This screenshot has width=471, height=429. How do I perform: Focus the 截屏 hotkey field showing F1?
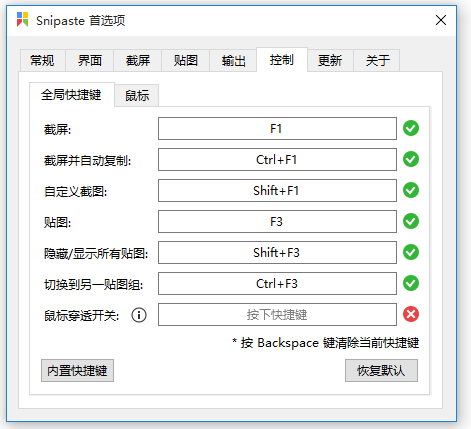(x=277, y=128)
